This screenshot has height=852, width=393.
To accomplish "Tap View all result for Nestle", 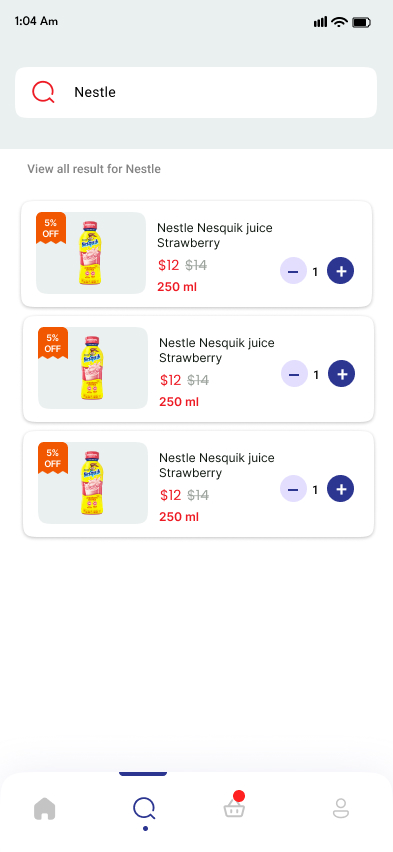I will [94, 169].
